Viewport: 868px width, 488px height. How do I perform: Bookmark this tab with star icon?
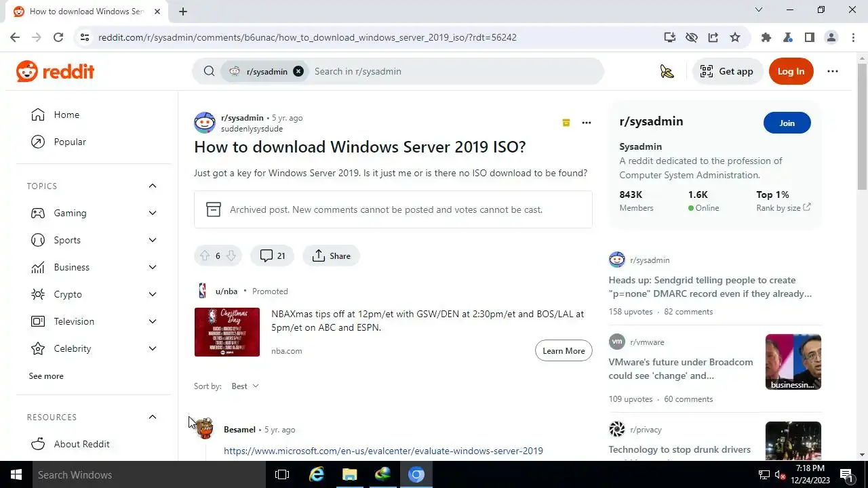[x=735, y=37]
